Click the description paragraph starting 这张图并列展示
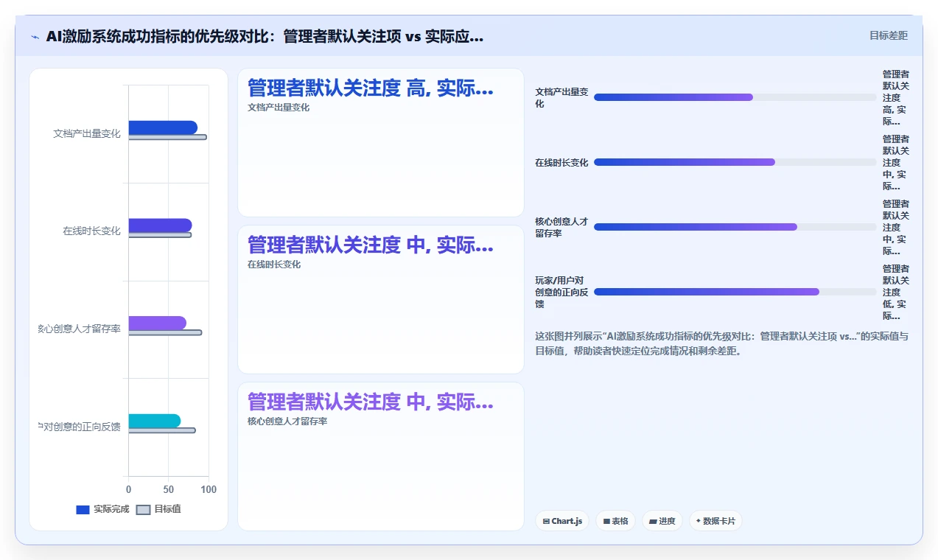This screenshot has width=938, height=560. click(x=722, y=343)
